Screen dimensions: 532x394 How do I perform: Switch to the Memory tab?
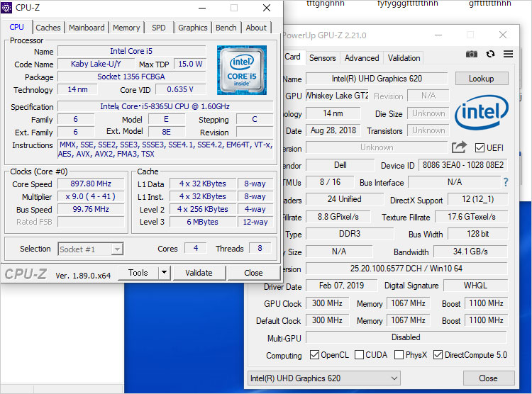(x=126, y=28)
